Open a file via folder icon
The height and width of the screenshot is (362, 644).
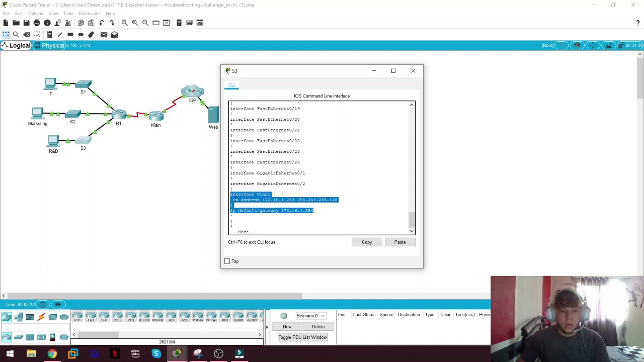(x=16, y=23)
